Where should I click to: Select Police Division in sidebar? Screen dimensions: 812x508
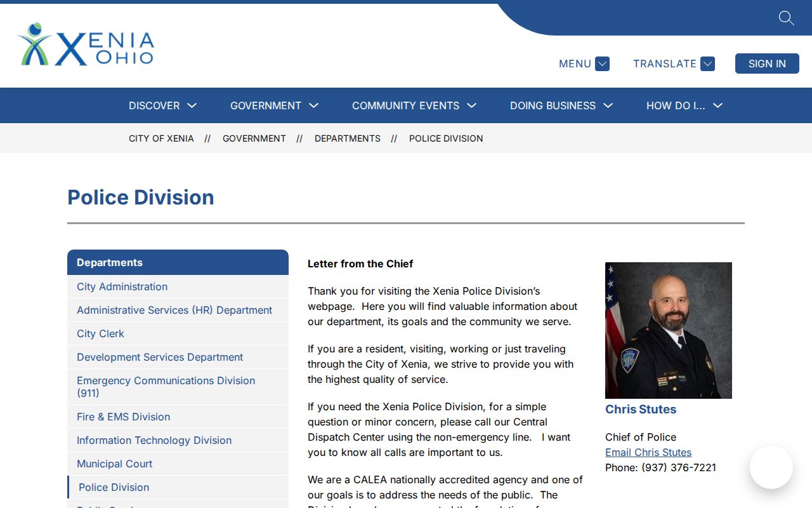178,488
